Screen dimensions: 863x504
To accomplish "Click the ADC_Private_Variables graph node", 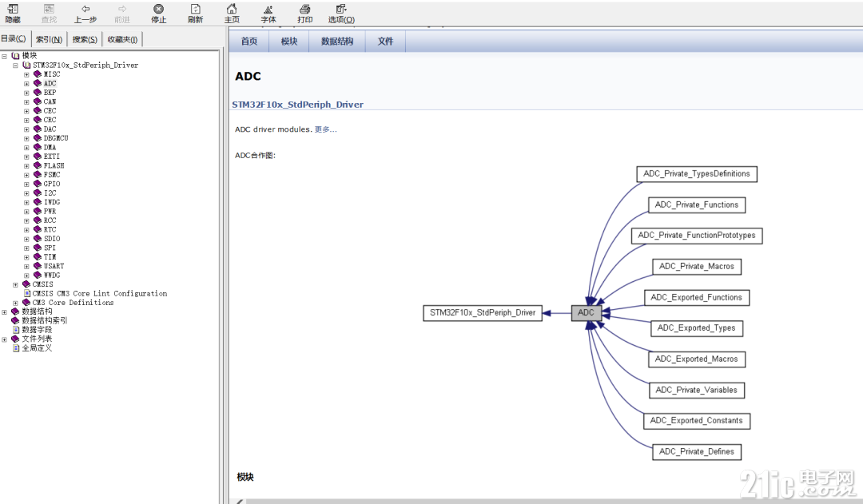I will tap(696, 390).
